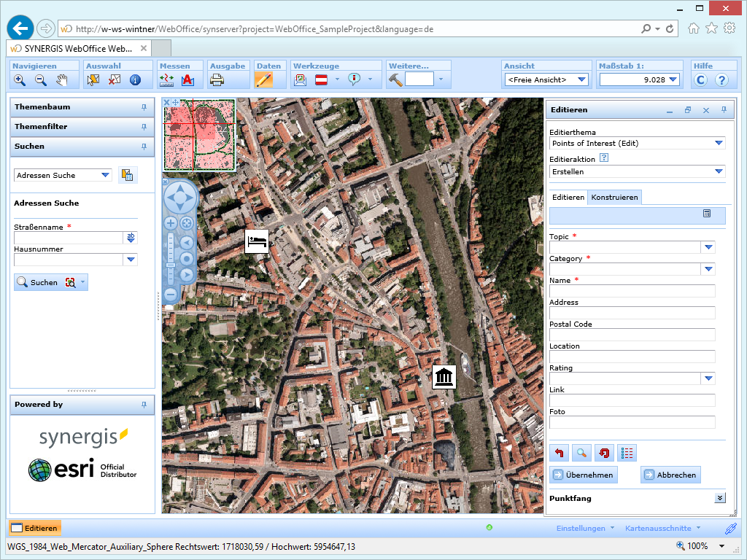Image resolution: width=747 pixels, height=560 pixels.
Task: Click the museum marker on the map
Action: [x=444, y=377]
